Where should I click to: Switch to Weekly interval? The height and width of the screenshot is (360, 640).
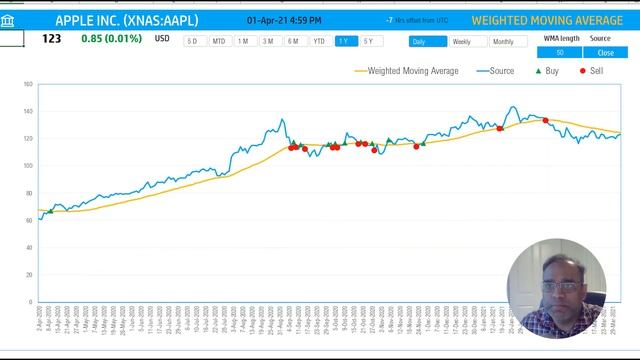(x=468, y=42)
